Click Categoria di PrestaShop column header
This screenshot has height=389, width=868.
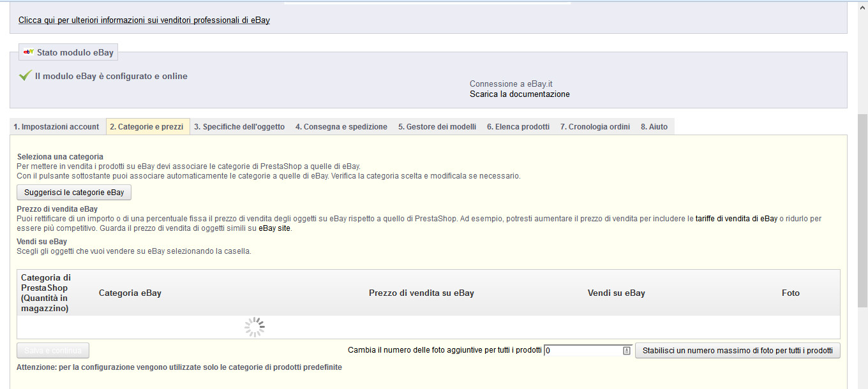coord(46,293)
